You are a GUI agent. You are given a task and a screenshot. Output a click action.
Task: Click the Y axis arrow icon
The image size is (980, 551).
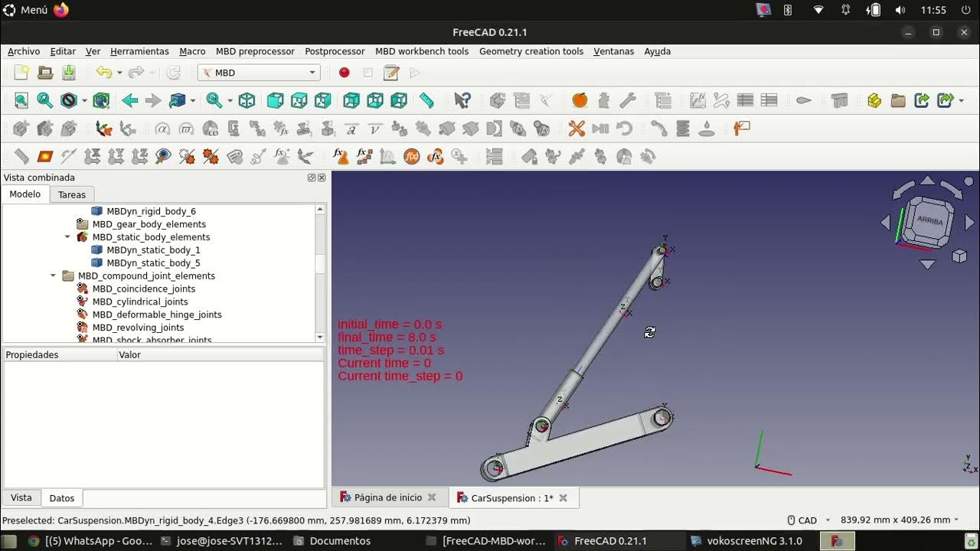tap(116, 157)
